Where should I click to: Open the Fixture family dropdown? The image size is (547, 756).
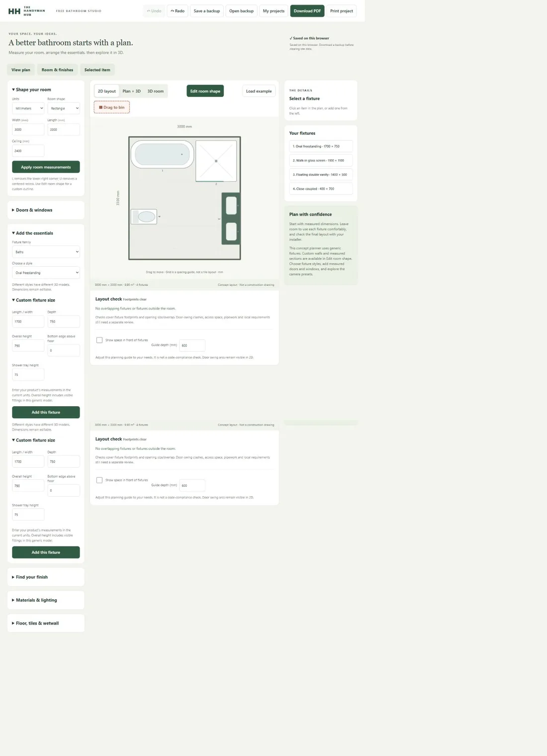click(46, 252)
